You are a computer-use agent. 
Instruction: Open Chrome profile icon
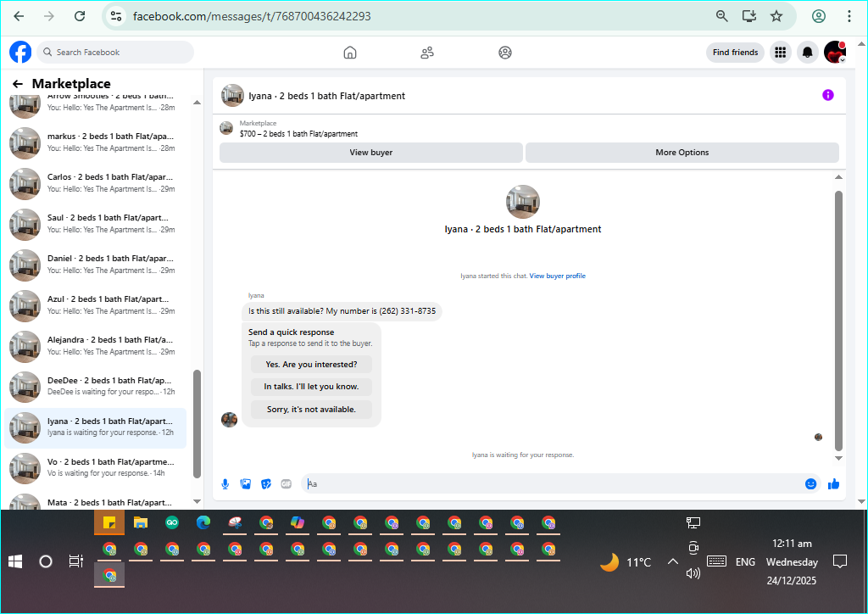(819, 16)
